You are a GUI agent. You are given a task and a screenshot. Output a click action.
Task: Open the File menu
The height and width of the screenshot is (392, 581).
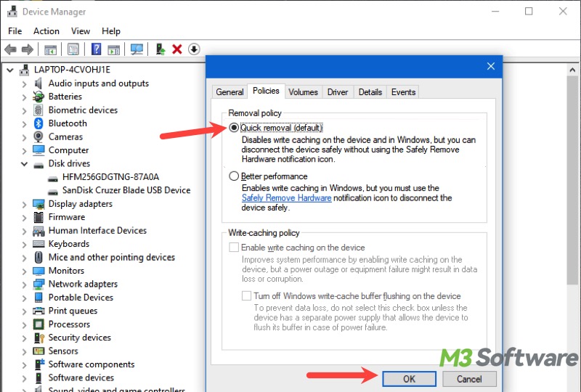pos(15,31)
